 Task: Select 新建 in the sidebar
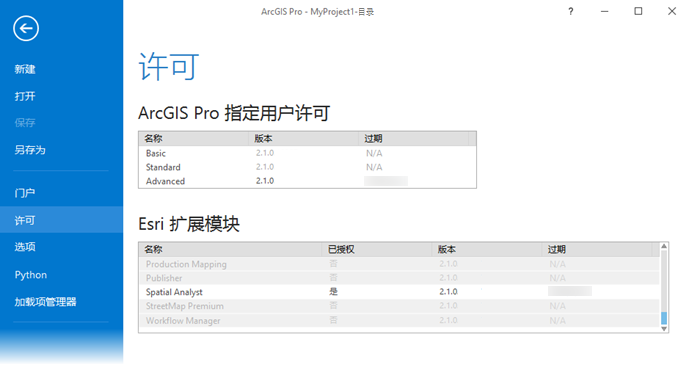[25, 69]
